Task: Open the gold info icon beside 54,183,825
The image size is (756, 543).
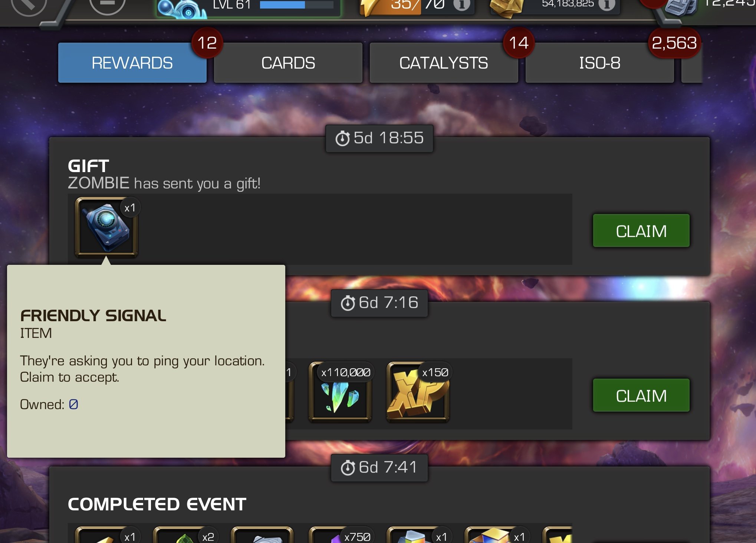Action: click(x=607, y=4)
